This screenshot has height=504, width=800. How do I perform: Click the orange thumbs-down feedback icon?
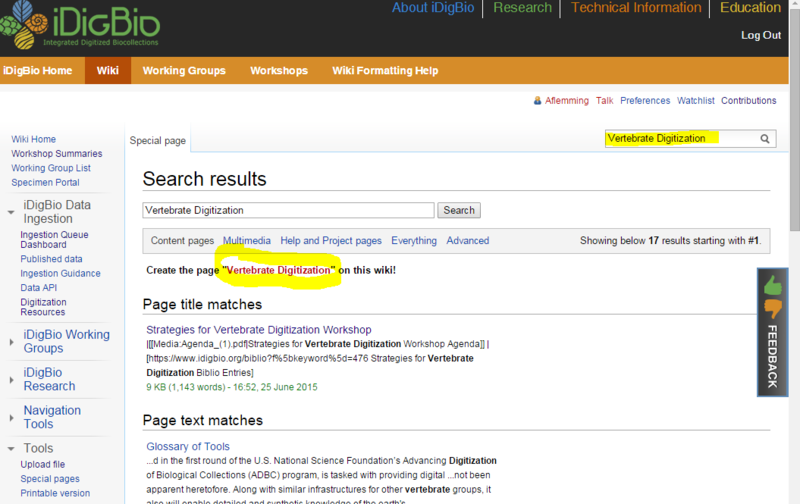pyautogui.click(x=772, y=309)
